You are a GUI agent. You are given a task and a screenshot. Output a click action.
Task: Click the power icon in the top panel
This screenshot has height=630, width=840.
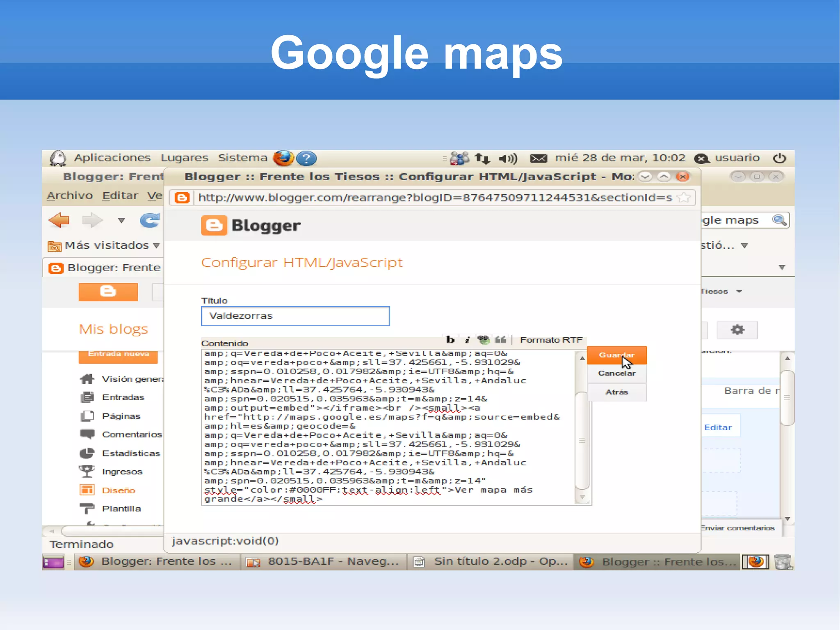coord(779,158)
